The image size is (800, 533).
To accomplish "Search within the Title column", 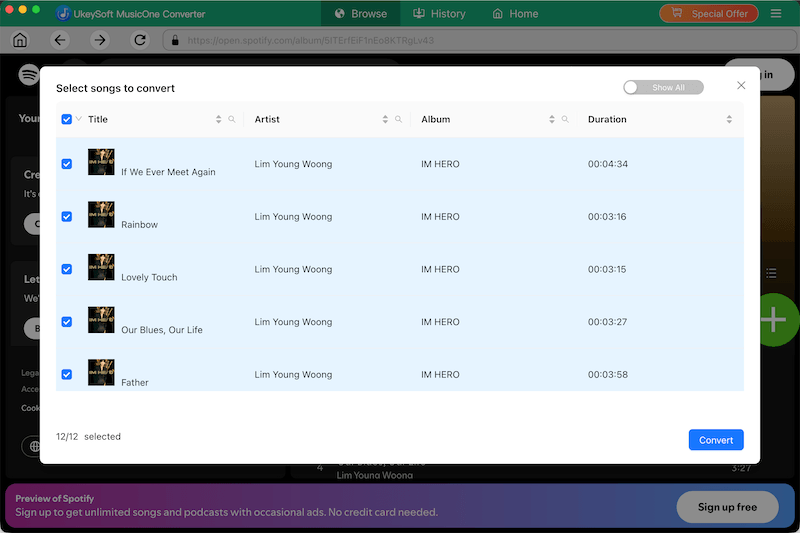I will point(232,119).
